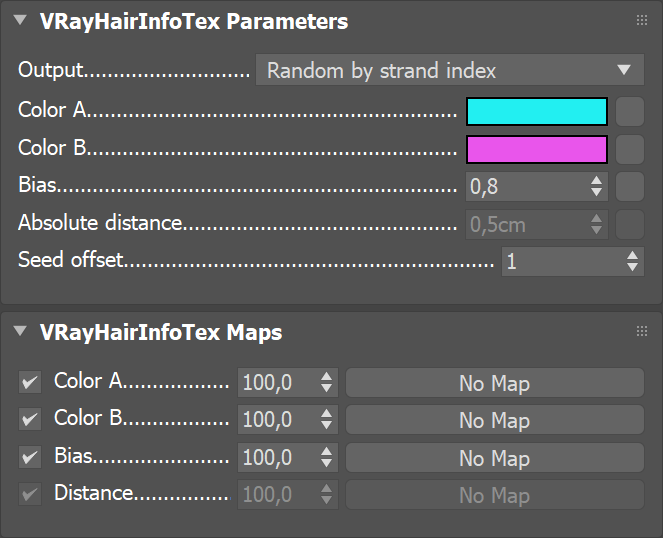The height and width of the screenshot is (538, 663).
Task: Click the VRayHairInfoTex Parameters rollout title
Action: pyautogui.click(x=194, y=21)
